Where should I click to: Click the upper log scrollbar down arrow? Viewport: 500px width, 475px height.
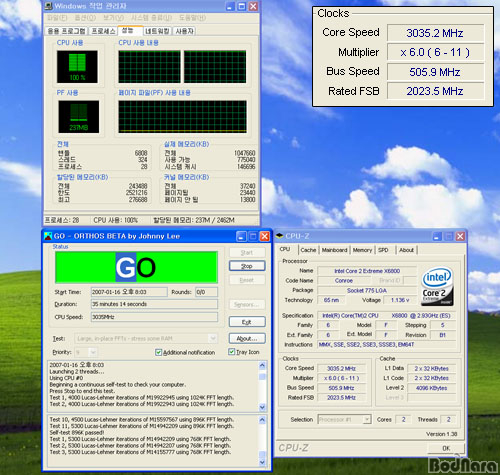[x=262, y=407]
